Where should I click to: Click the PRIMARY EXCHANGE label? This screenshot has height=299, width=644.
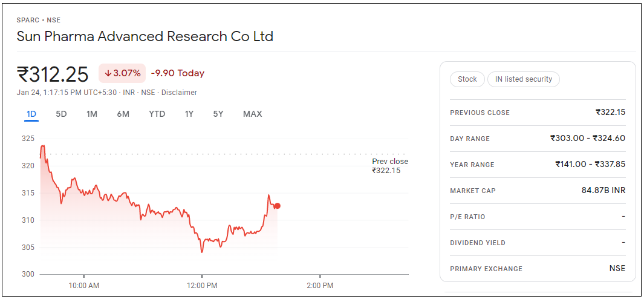click(486, 269)
